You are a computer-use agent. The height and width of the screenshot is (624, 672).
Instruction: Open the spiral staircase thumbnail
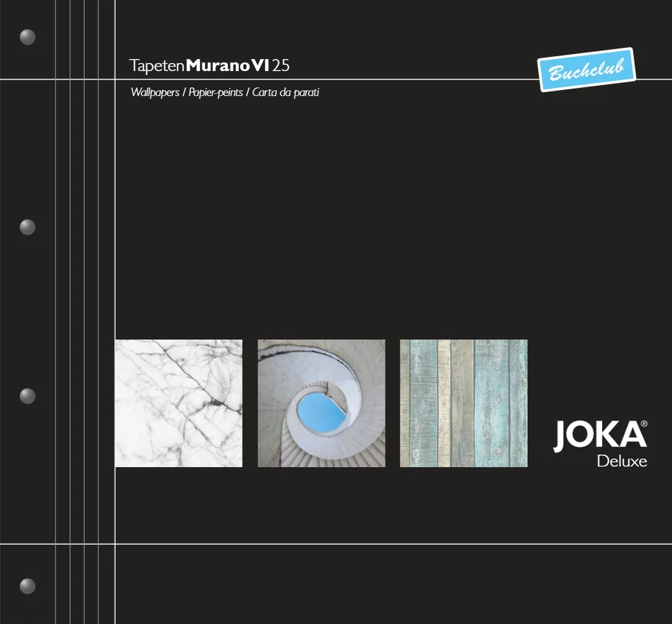tap(321, 403)
